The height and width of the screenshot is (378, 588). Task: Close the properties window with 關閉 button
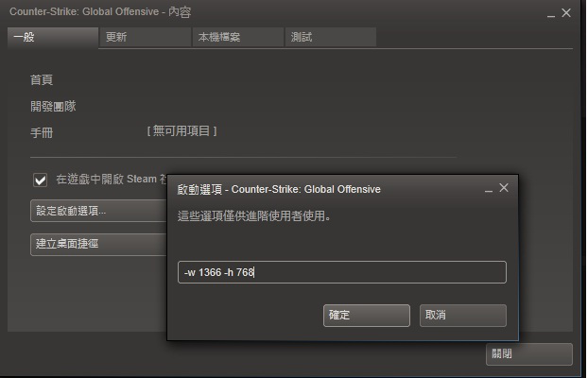[529, 354]
